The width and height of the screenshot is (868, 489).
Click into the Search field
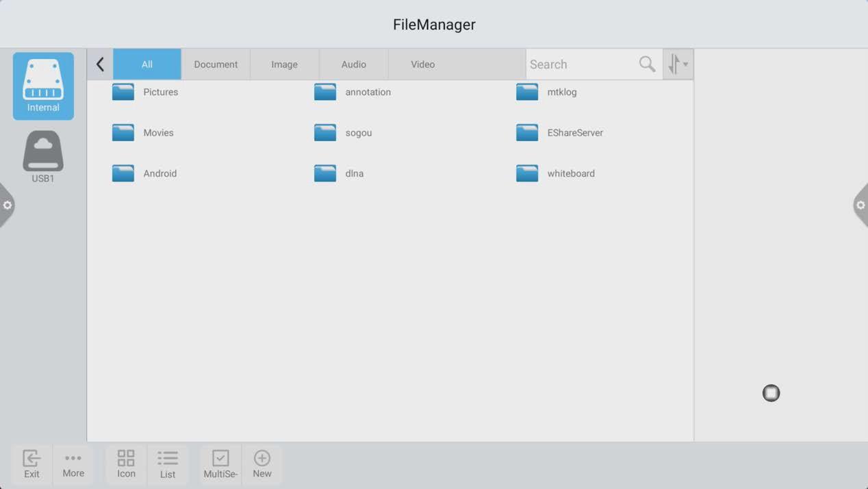pos(580,64)
